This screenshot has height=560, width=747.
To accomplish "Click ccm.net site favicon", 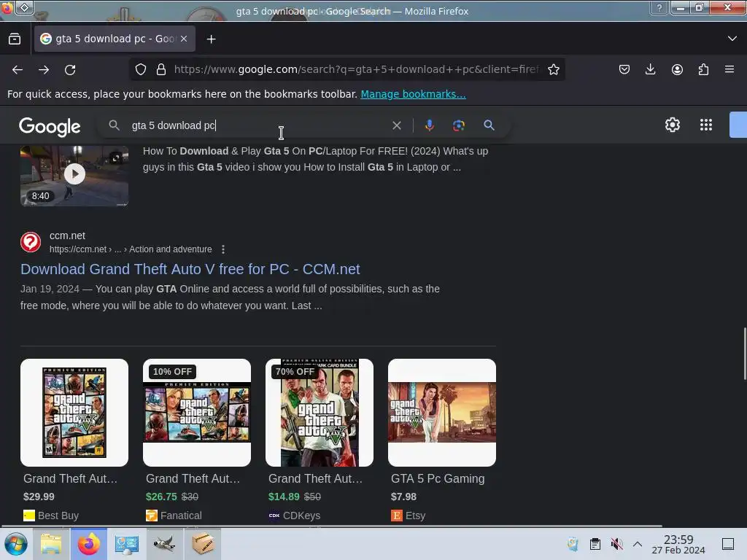I will click(x=31, y=242).
